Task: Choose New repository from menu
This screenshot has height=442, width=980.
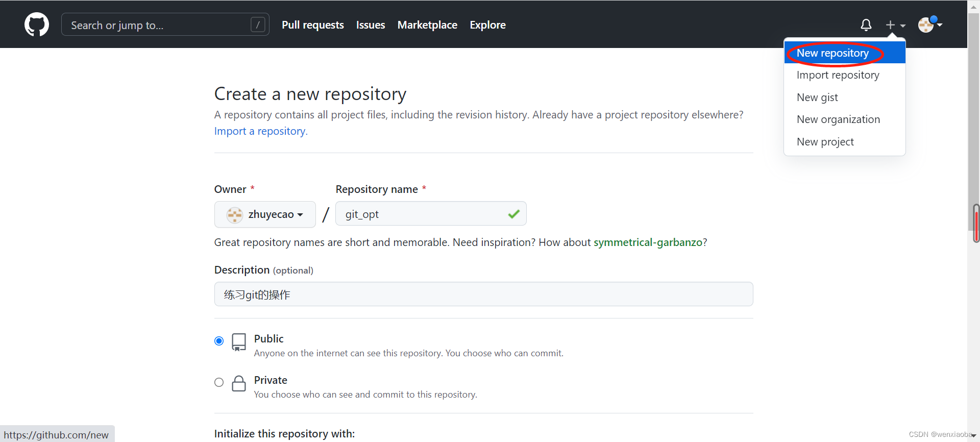Action: click(845, 53)
